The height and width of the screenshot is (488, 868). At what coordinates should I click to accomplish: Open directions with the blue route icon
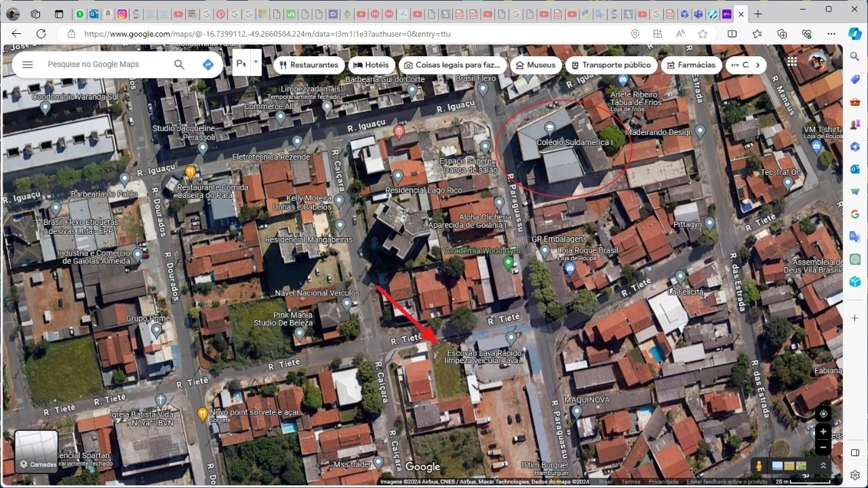coord(208,64)
